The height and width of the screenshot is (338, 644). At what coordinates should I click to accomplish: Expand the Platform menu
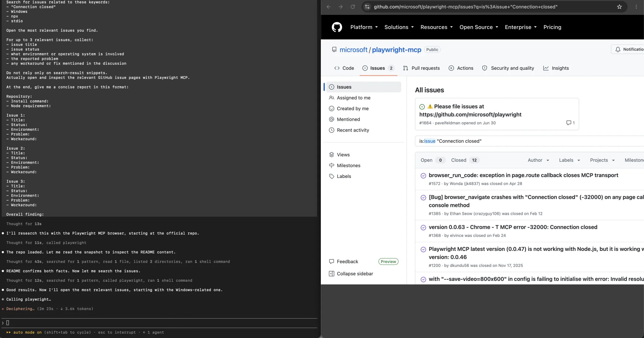pyautogui.click(x=364, y=27)
